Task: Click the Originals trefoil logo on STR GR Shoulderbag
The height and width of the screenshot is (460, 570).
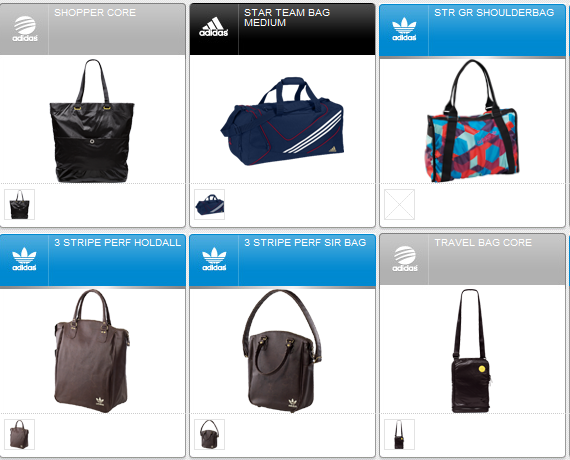Action: [x=404, y=29]
